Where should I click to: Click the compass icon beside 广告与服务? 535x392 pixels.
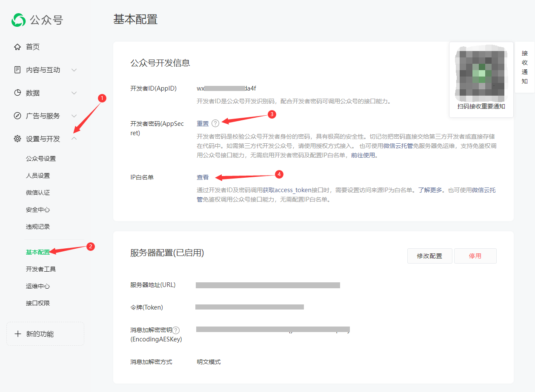click(x=17, y=116)
